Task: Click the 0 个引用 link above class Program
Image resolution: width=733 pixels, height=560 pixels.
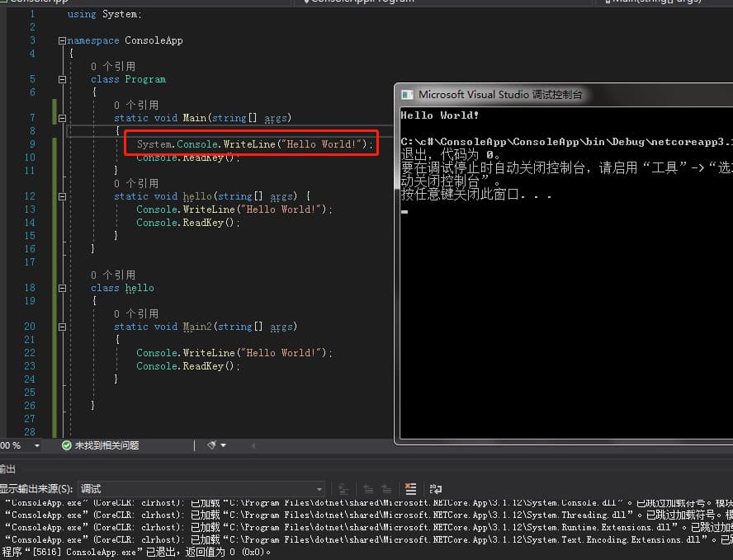Action: (x=113, y=66)
